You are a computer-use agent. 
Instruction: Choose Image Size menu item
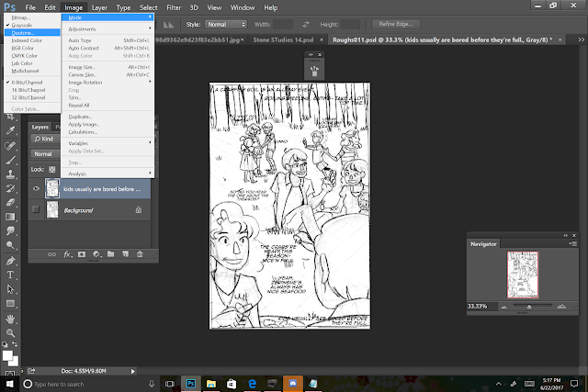[108, 67]
